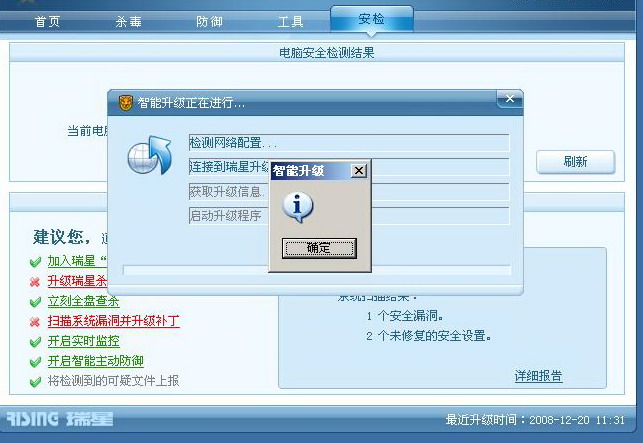Click the 最近升级时间 status text

(x=535, y=420)
